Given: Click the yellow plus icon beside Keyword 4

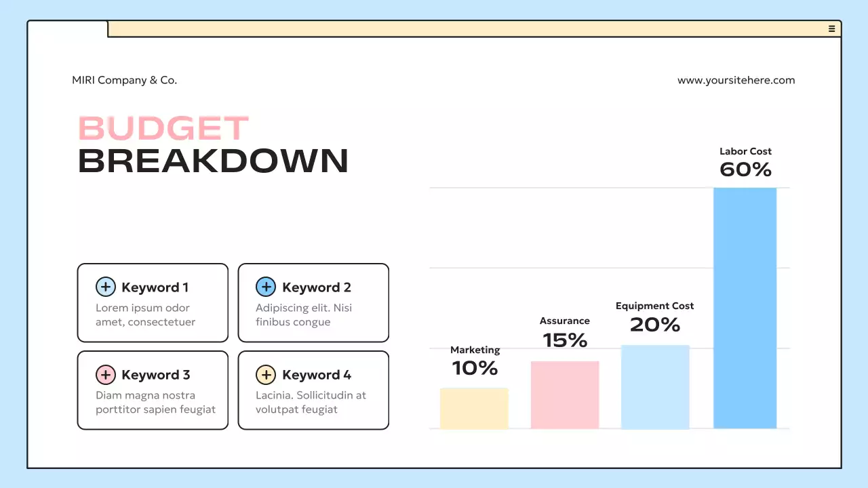Looking at the screenshot, I should click(x=265, y=375).
